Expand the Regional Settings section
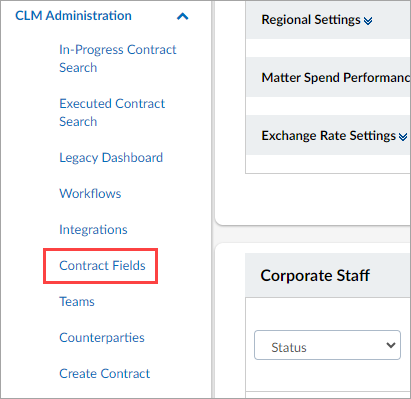Viewport: 411px width, 399px height. pos(328,20)
